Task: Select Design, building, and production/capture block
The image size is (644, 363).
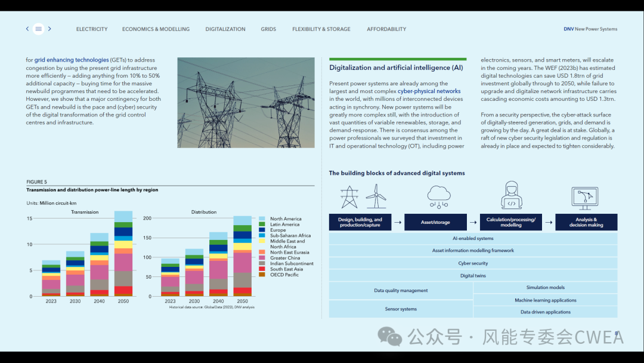Action: [x=360, y=222]
